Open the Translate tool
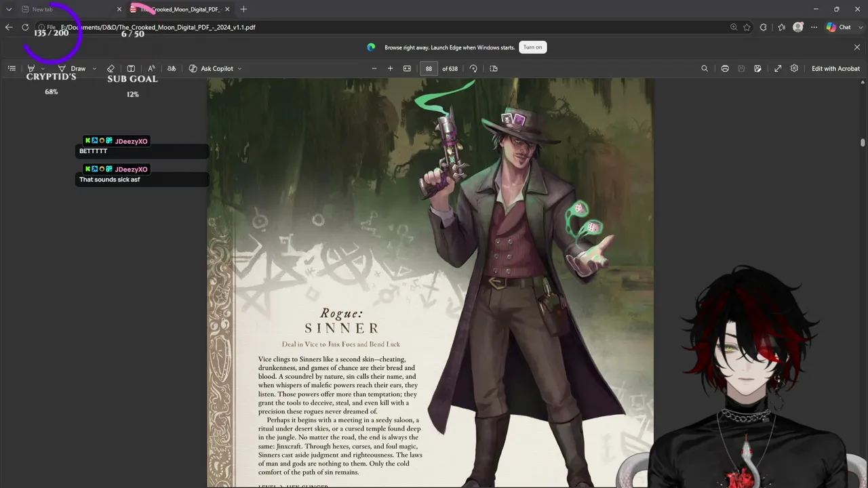868x488 pixels. pyautogui.click(x=172, y=68)
